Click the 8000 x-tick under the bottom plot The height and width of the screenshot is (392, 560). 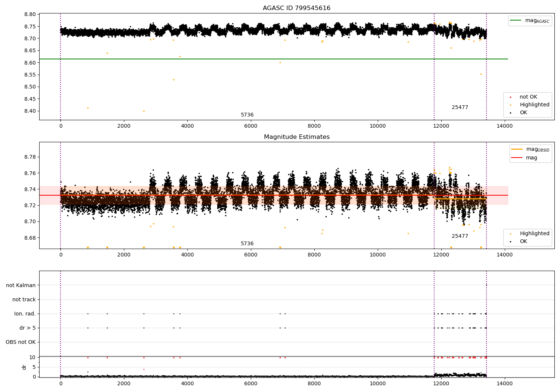(314, 384)
